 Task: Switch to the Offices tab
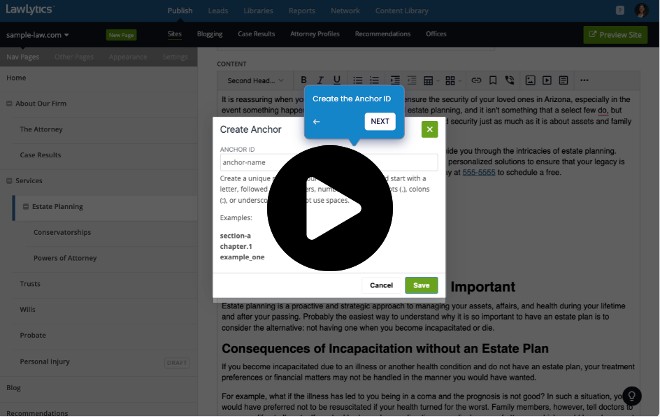click(436, 34)
